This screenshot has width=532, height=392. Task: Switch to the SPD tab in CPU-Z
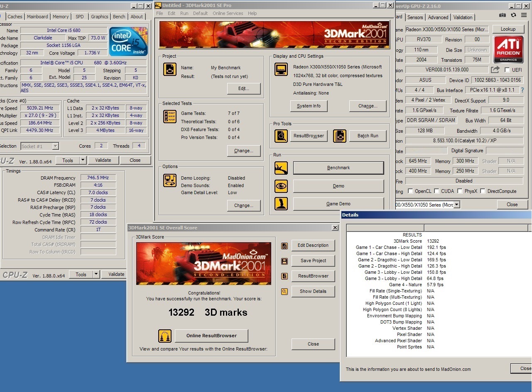click(x=79, y=17)
